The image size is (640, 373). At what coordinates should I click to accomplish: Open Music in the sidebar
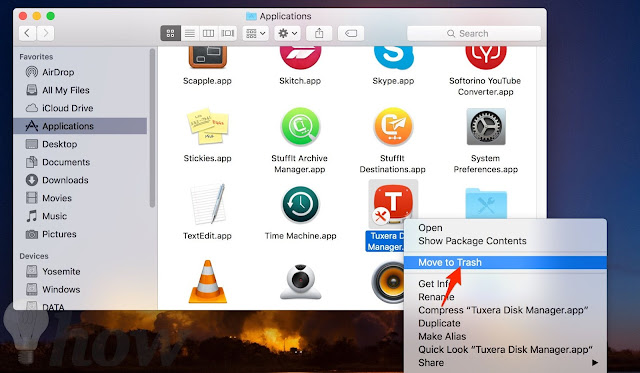80,216
